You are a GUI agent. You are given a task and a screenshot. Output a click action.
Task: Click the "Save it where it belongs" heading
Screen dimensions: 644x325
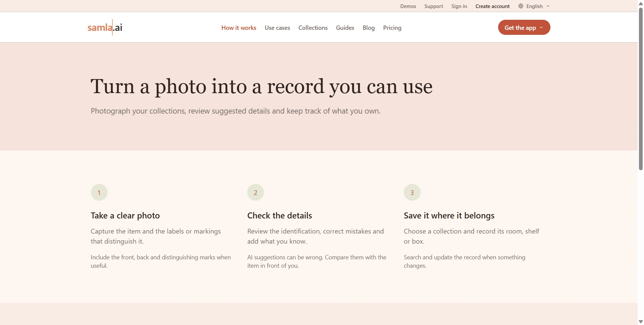449,215
